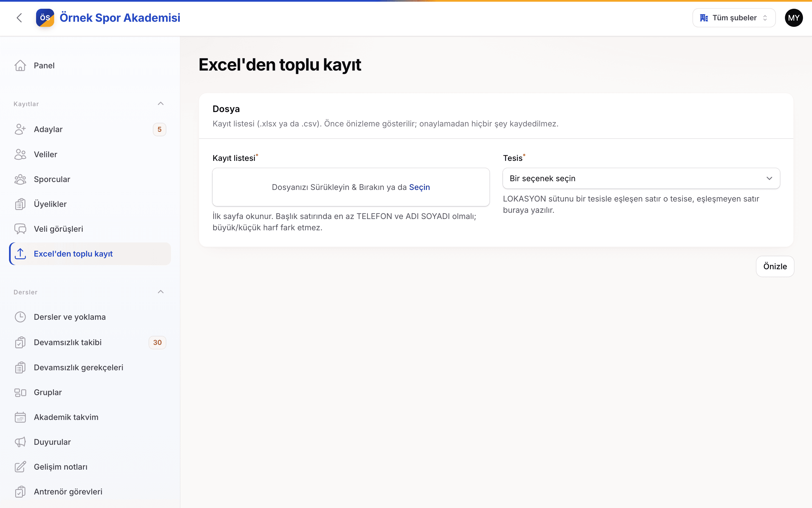Click the Örnek Spor Akademisi title link
This screenshot has width=812, height=508.
[x=120, y=18]
